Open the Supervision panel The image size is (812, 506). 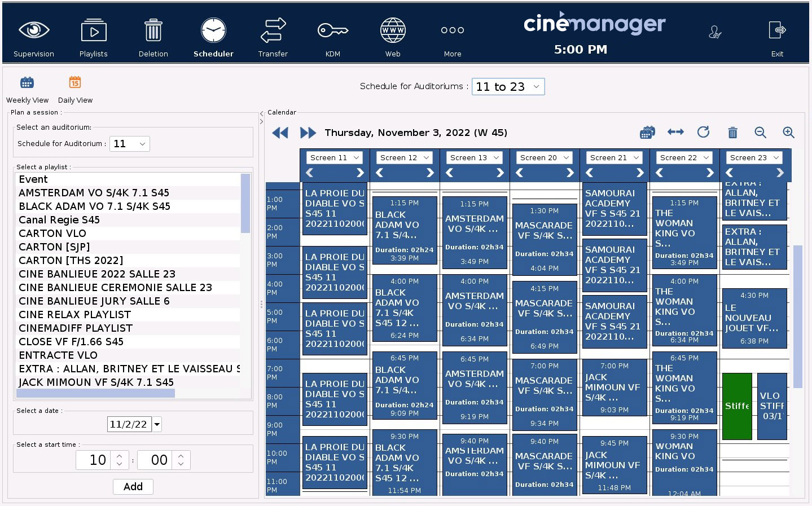34,36
